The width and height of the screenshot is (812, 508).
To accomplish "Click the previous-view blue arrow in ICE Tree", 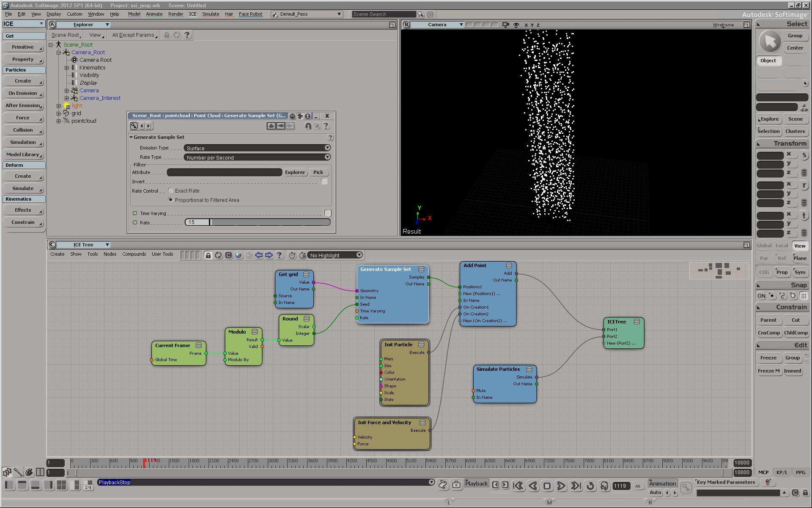I will 259,255.
